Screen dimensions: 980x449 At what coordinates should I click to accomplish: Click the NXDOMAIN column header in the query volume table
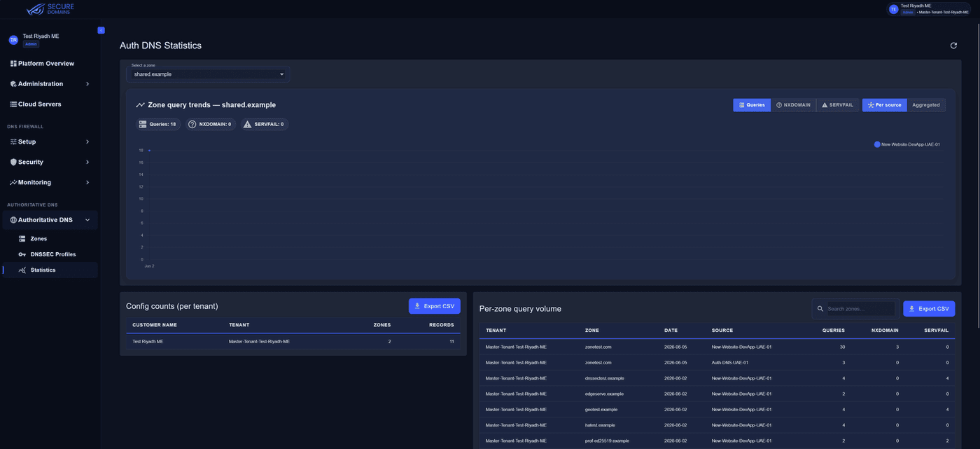click(x=885, y=331)
